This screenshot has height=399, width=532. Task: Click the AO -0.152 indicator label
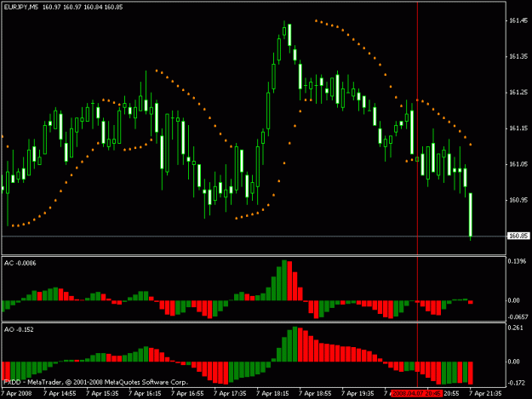point(19,329)
